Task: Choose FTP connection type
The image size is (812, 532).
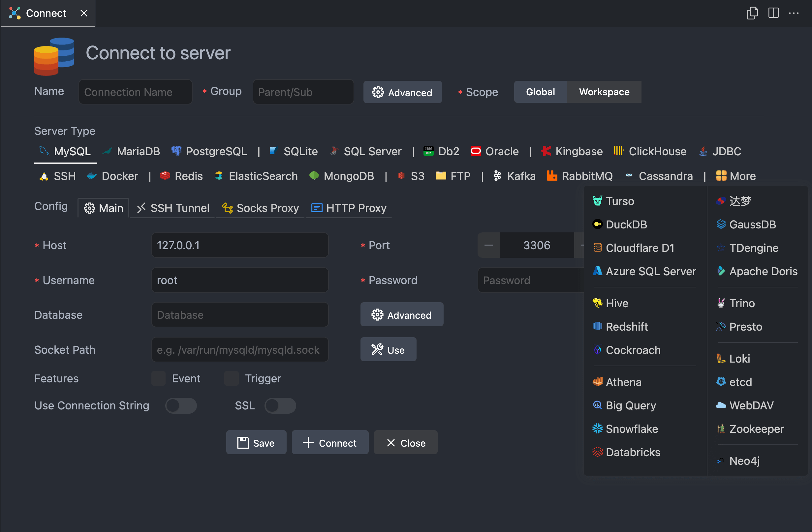Action: [x=453, y=176]
